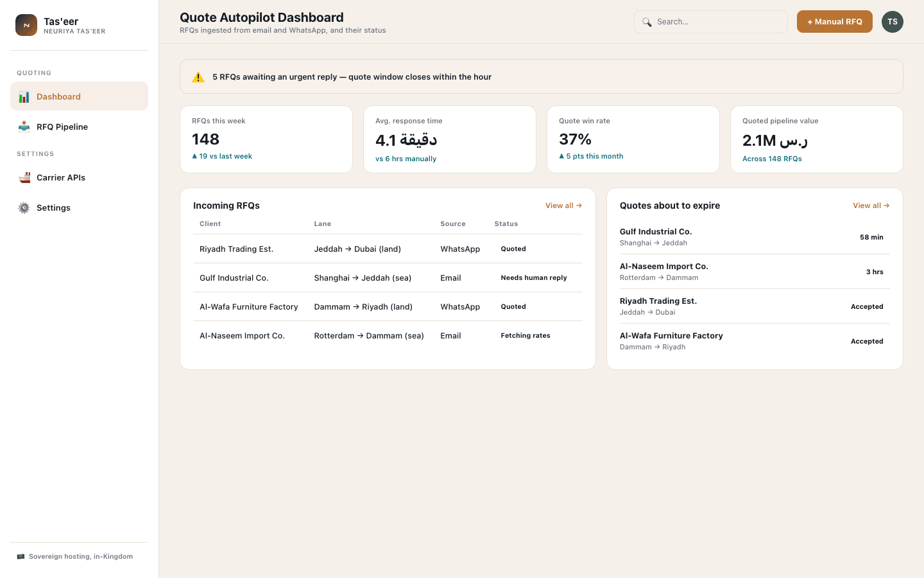Click Al-Wafa Furniture Factory in Incoming RFQs
Viewport: 924px width, 578px height.
pyautogui.click(x=249, y=307)
